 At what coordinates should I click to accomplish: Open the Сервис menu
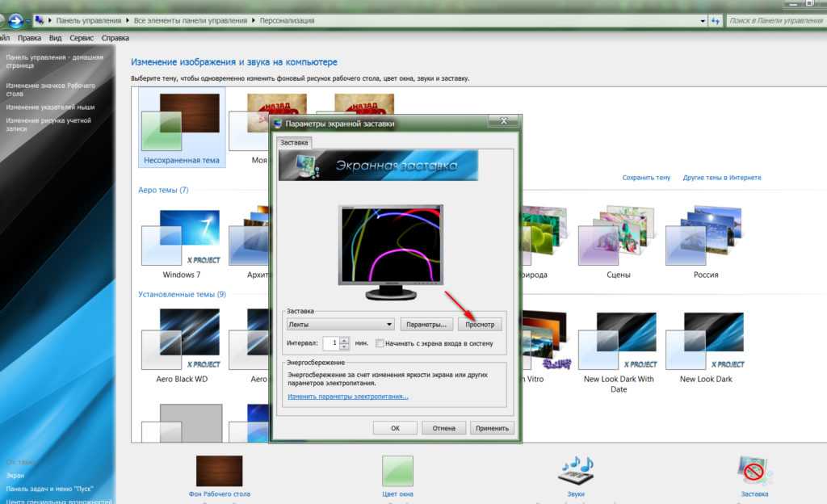point(82,37)
